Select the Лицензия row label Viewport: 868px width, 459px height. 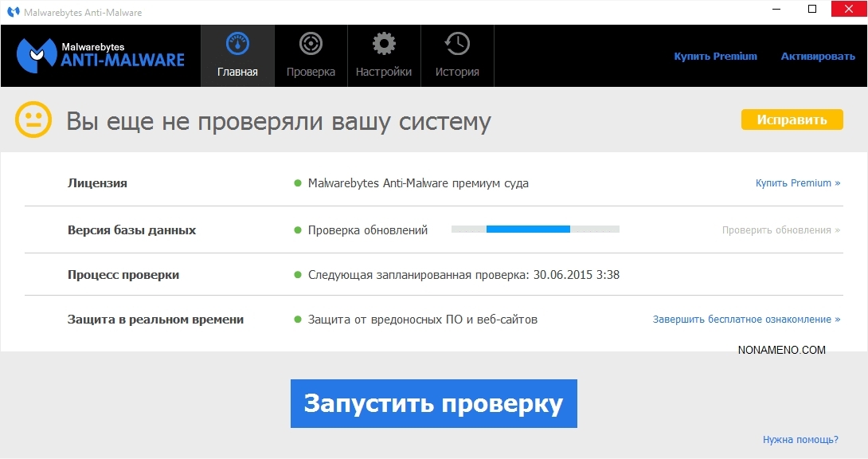(97, 183)
